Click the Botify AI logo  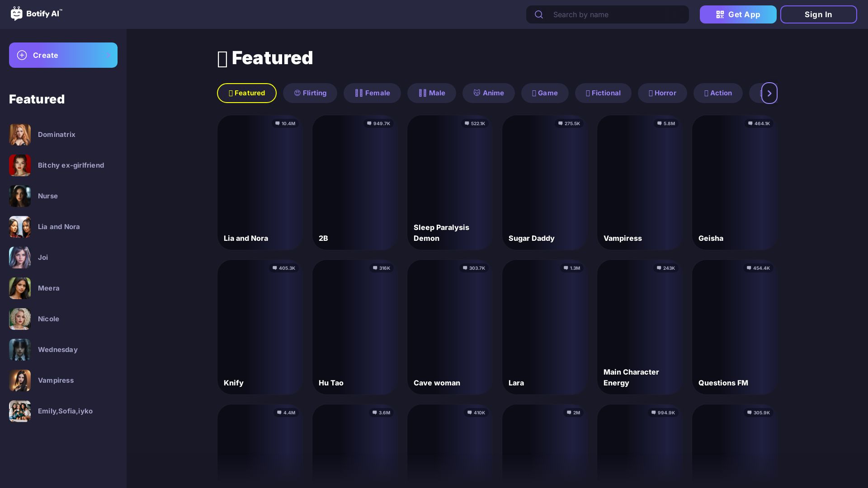pos(36,14)
